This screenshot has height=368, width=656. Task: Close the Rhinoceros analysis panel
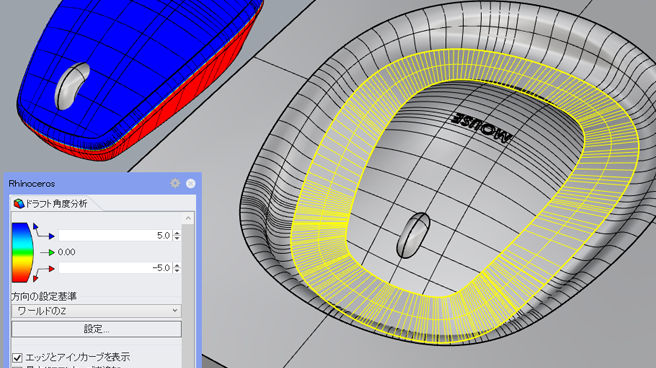[x=190, y=183]
